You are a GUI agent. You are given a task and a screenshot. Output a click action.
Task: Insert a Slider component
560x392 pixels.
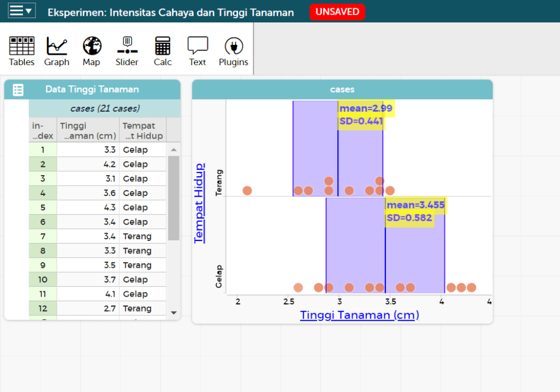[x=127, y=51]
